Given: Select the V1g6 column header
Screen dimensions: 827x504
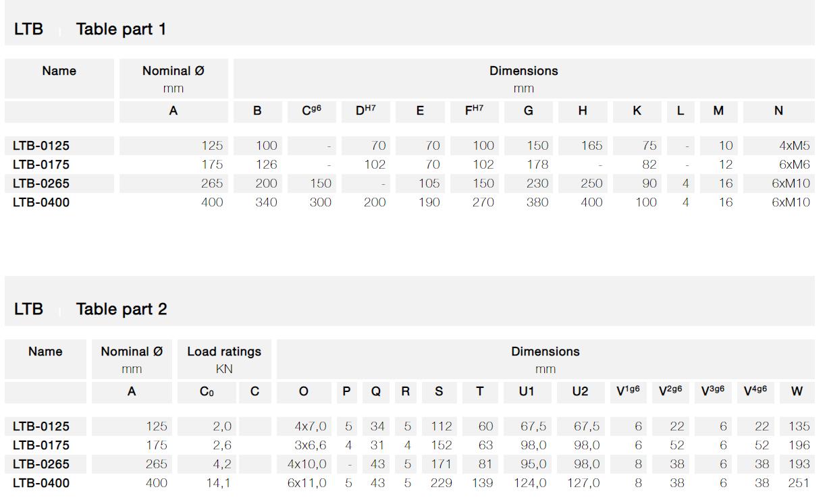Looking at the screenshot, I should click(628, 392).
